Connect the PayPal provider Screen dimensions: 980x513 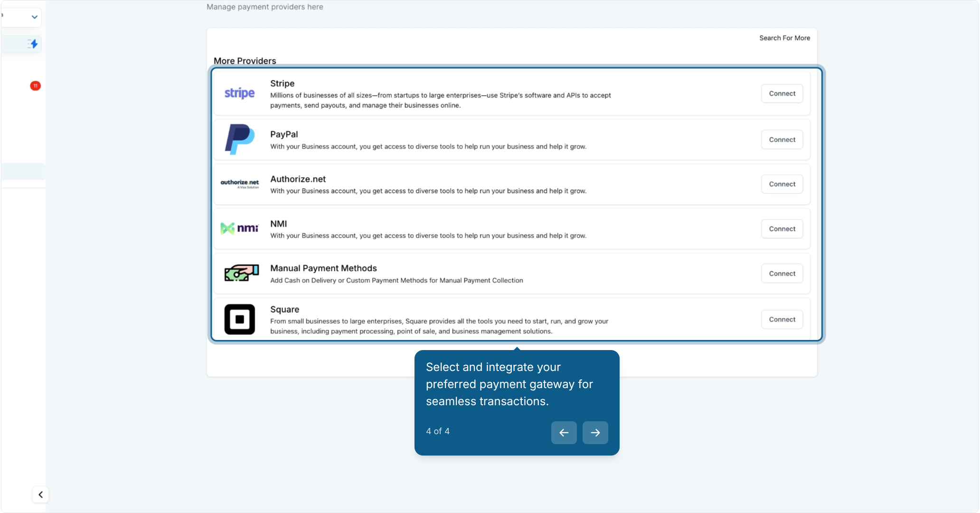coord(782,140)
